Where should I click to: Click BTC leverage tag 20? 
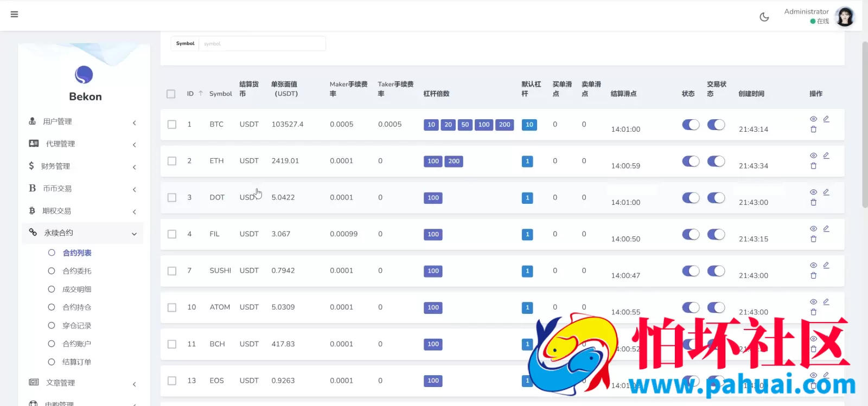point(448,125)
